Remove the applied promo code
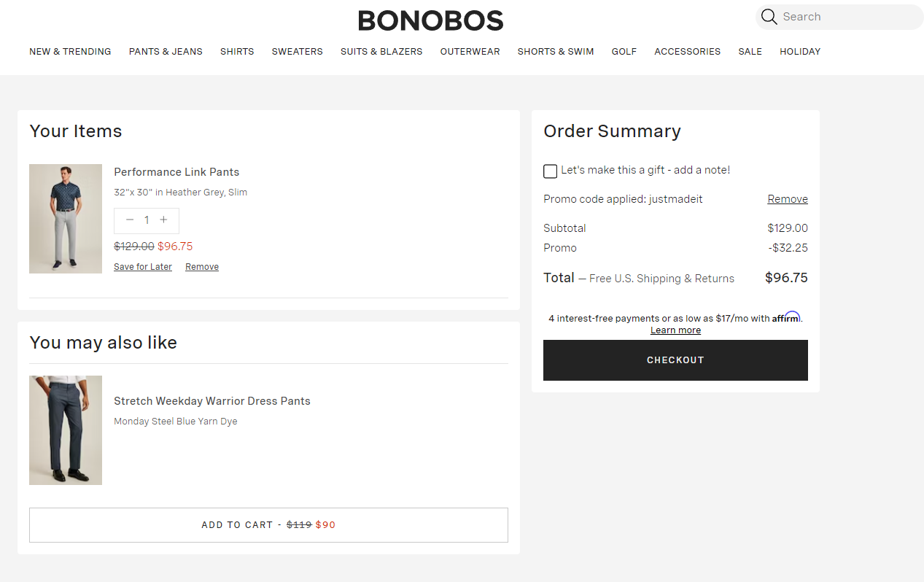924x582 pixels. 787,199
